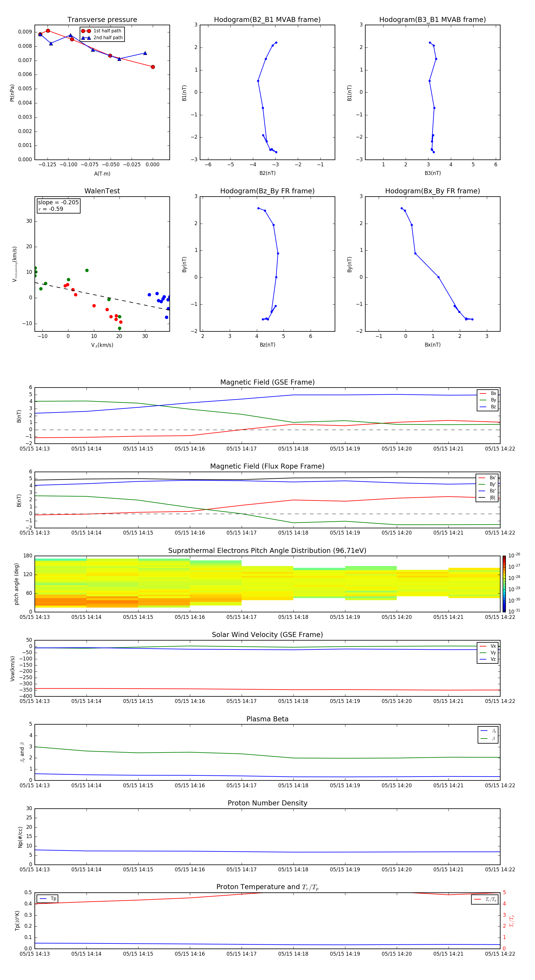Click the 'Proton Number Density' title

tap(267, 803)
